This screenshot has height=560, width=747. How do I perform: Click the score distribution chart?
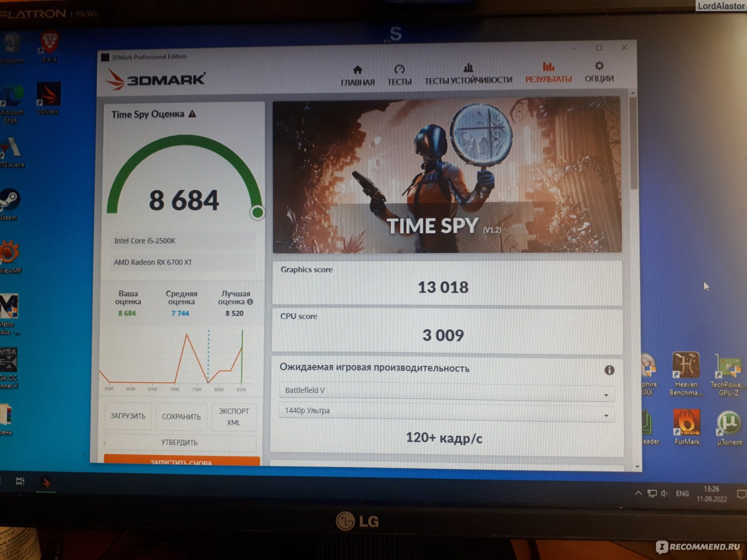coord(175,359)
